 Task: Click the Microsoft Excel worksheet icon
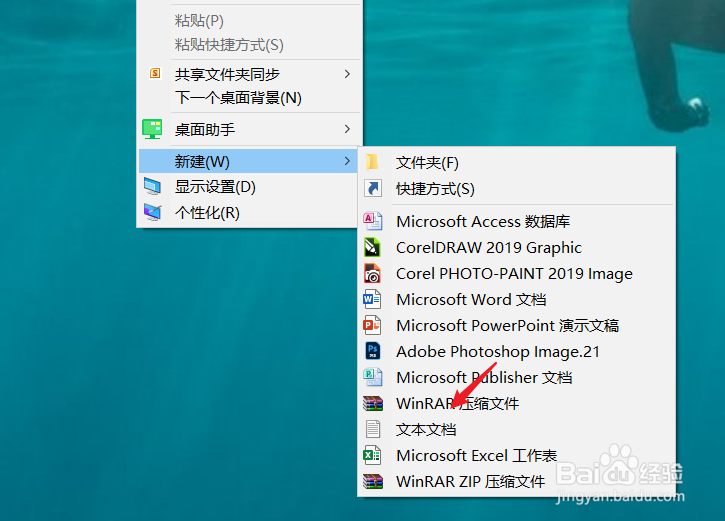coord(372,455)
